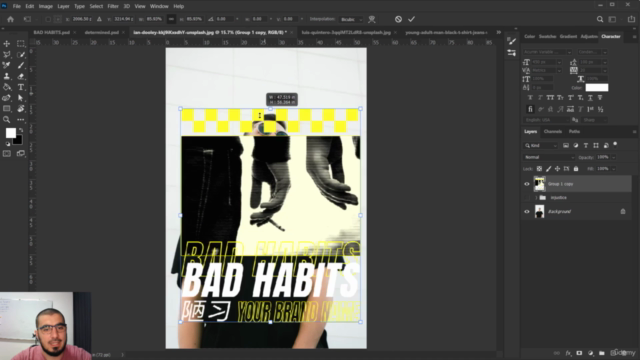Toggle standard ligatures fi button

click(x=530, y=109)
